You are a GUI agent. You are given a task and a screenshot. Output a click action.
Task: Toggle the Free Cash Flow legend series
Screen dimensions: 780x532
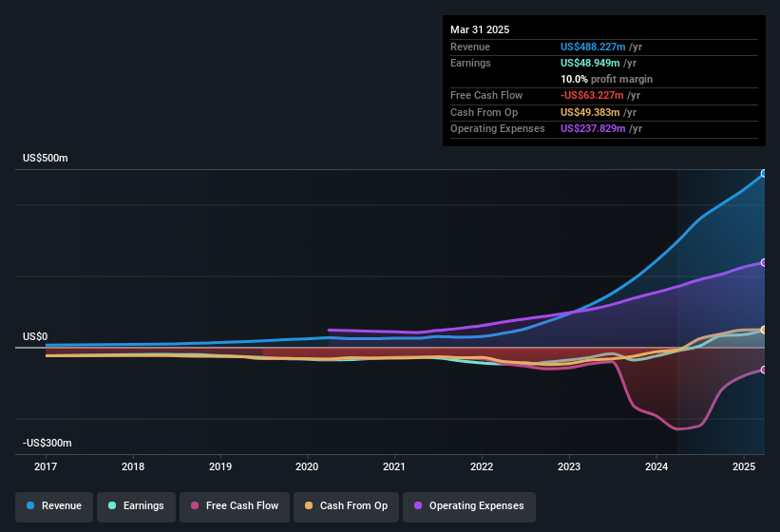click(x=235, y=506)
